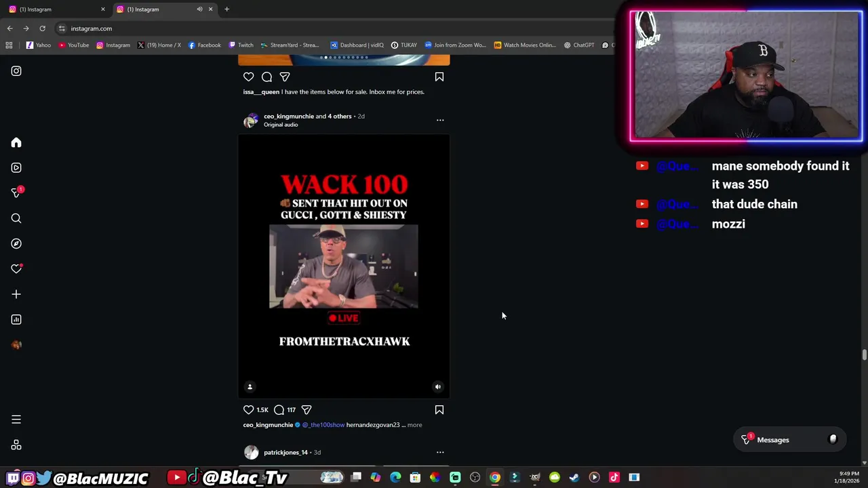Open comments on ceo_kingmunchie post
The height and width of the screenshot is (488, 868).
(279, 410)
